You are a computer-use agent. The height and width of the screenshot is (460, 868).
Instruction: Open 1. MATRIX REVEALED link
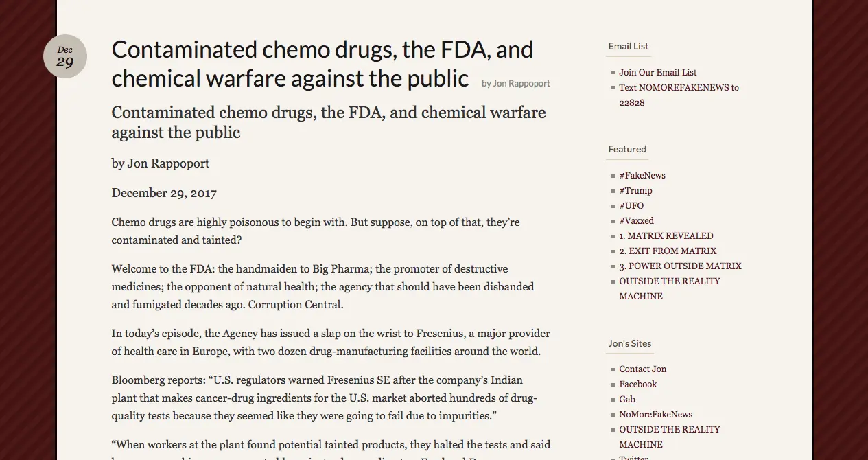pyautogui.click(x=666, y=235)
